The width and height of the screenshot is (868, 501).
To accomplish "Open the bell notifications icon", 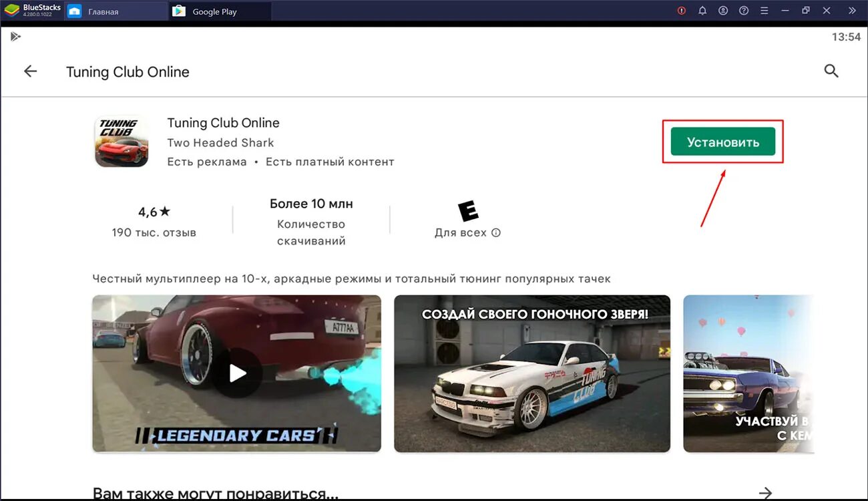I will tap(702, 11).
